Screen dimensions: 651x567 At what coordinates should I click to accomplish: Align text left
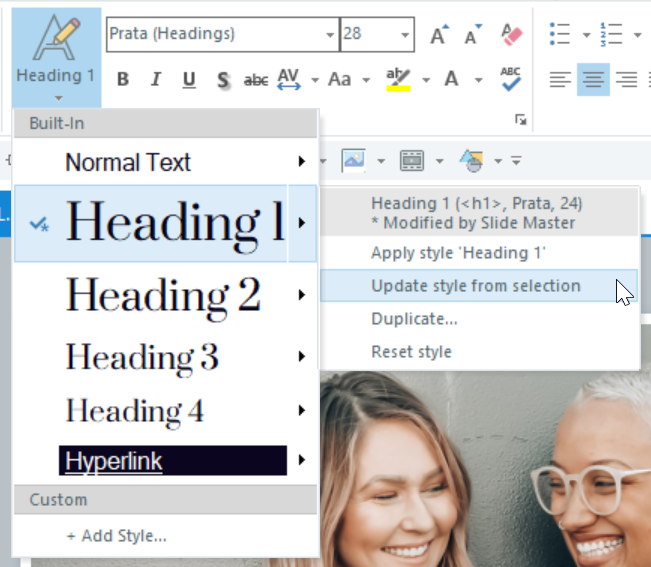click(x=560, y=79)
